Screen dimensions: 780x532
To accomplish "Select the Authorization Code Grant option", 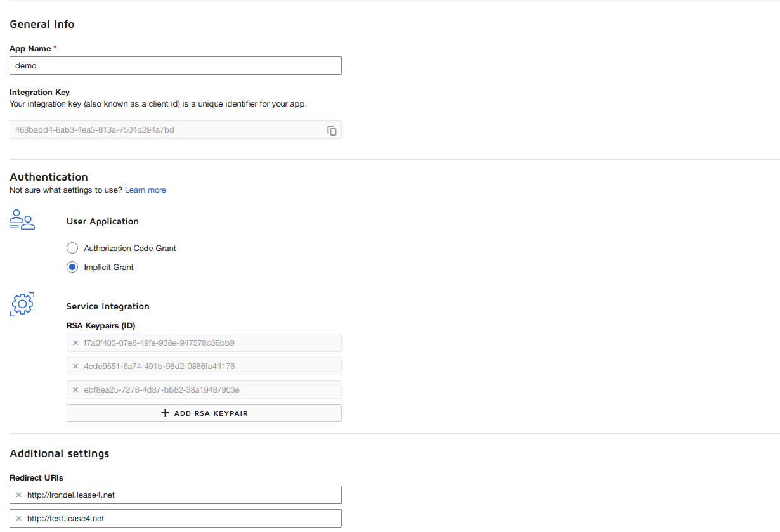I will [x=72, y=248].
